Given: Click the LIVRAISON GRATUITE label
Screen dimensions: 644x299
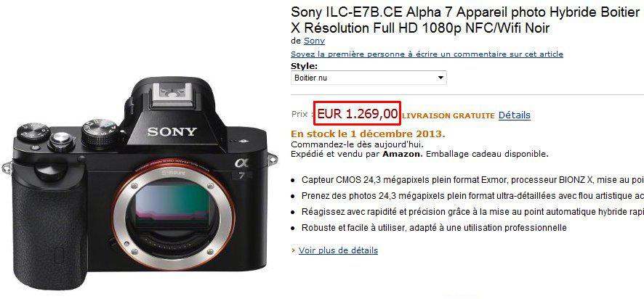Looking at the screenshot, I should [448, 116].
